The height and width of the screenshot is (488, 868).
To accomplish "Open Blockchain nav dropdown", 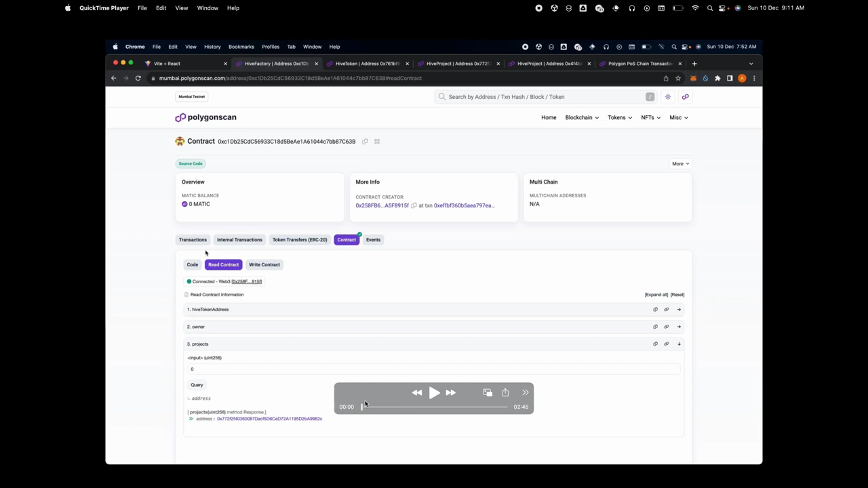I will [582, 117].
